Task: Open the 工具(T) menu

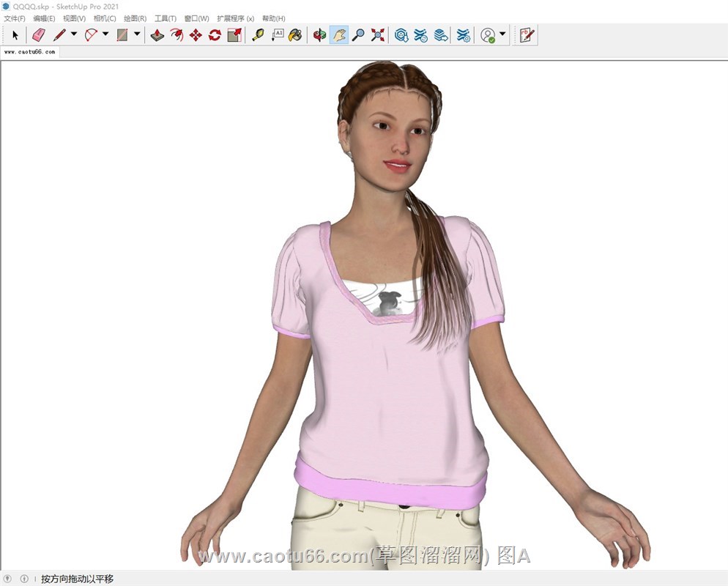Action: pos(166,18)
